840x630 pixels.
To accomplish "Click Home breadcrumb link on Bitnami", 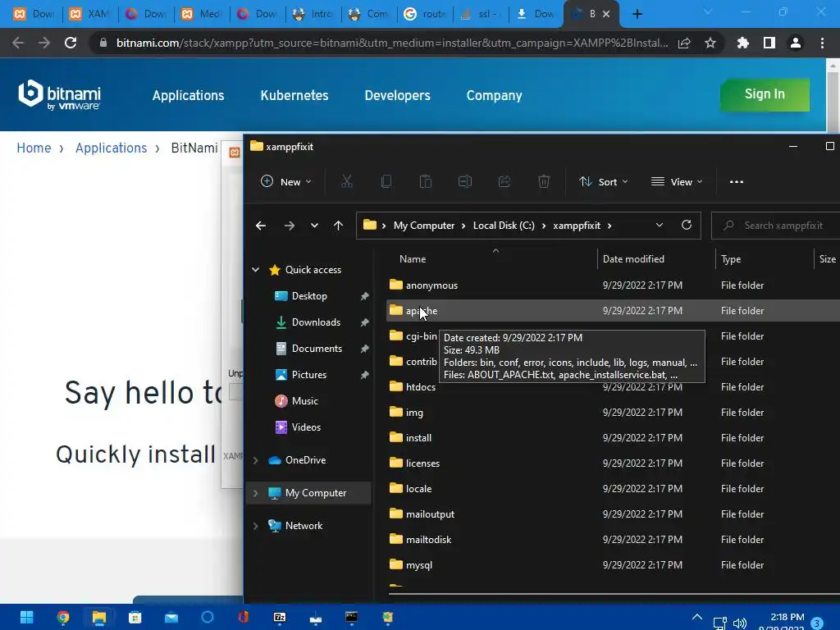I will tap(34, 148).
